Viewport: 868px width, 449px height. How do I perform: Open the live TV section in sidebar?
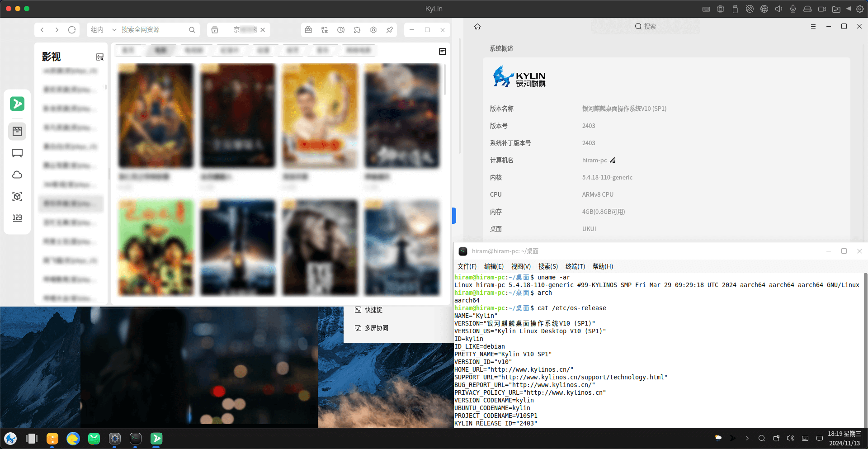[17, 153]
